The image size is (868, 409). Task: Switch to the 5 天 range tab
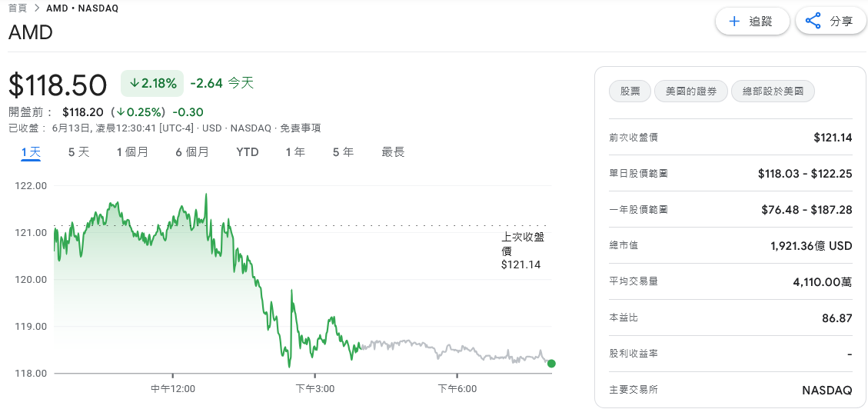coord(78,152)
